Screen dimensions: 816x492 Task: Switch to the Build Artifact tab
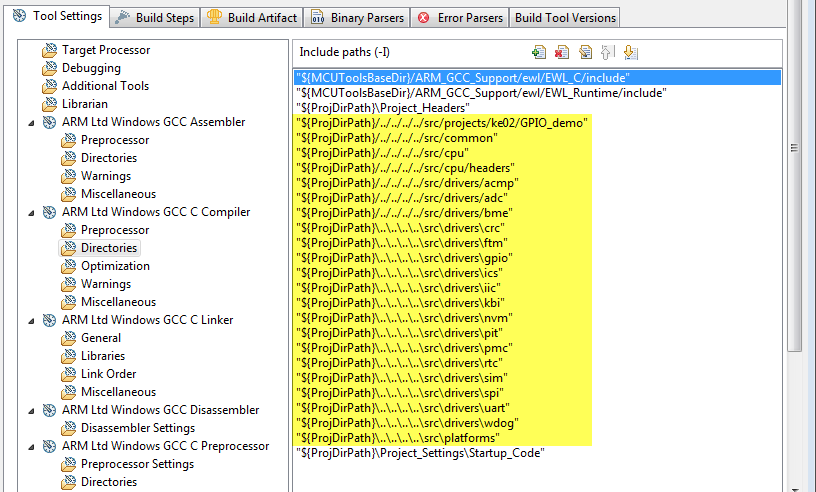pos(252,18)
